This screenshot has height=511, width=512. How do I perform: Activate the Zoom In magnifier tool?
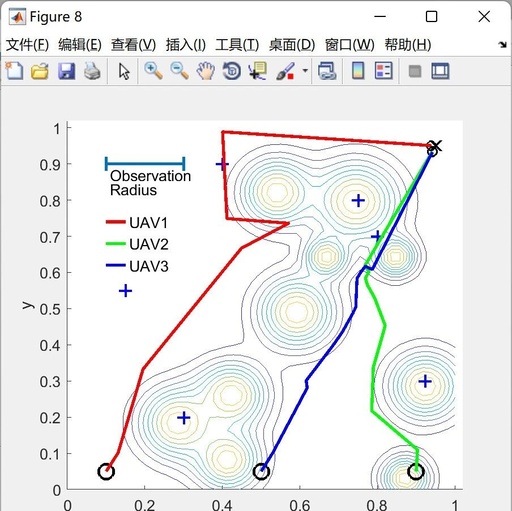click(x=153, y=71)
